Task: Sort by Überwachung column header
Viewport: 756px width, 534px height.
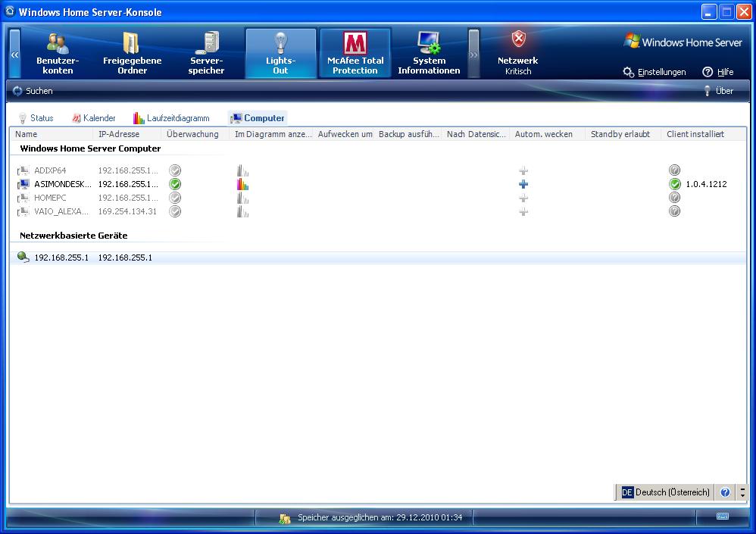Action: [x=195, y=134]
